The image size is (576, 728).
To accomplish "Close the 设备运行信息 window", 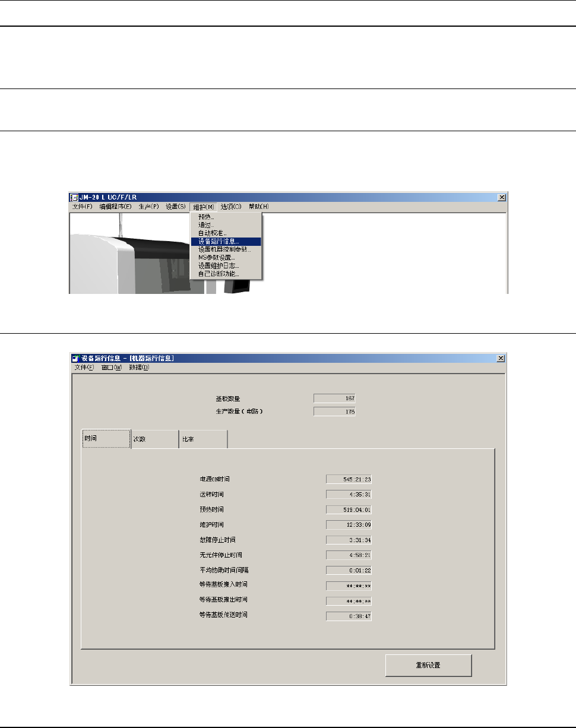I will [501, 358].
